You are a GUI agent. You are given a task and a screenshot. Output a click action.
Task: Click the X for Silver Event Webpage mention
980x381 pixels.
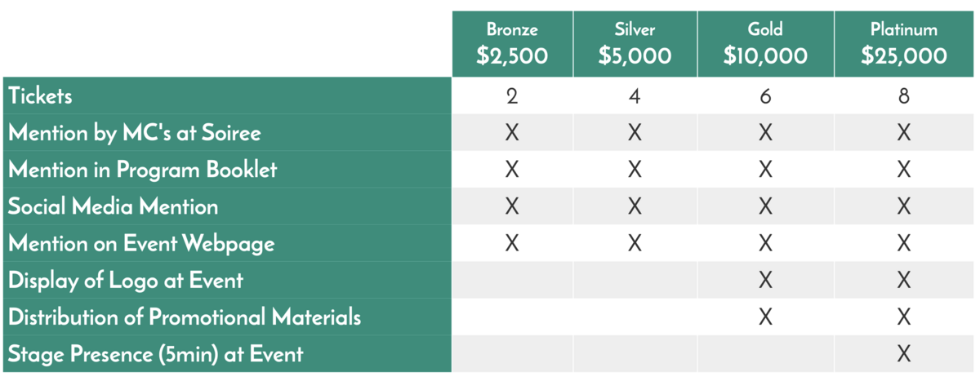(635, 243)
